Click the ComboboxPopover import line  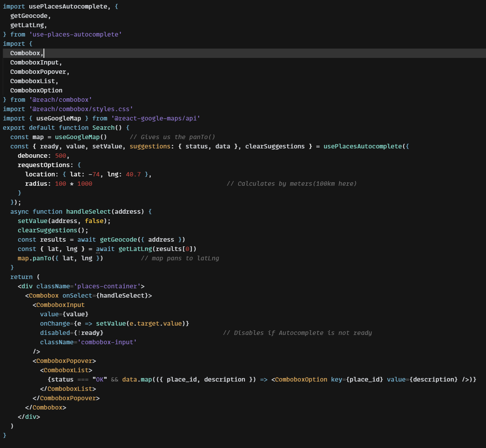pyautogui.click(x=40, y=72)
